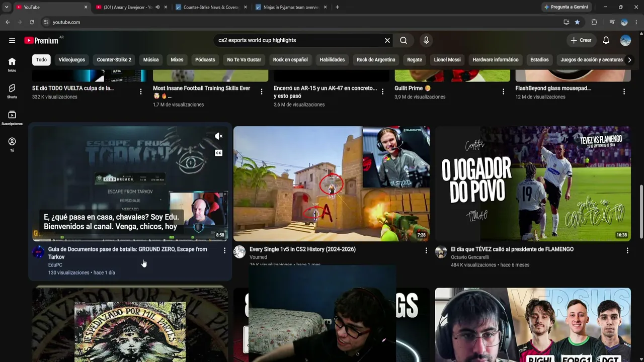The height and width of the screenshot is (362, 644).
Task: Open the EduPC channel avatar
Action: pyautogui.click(x=38, y=252)
